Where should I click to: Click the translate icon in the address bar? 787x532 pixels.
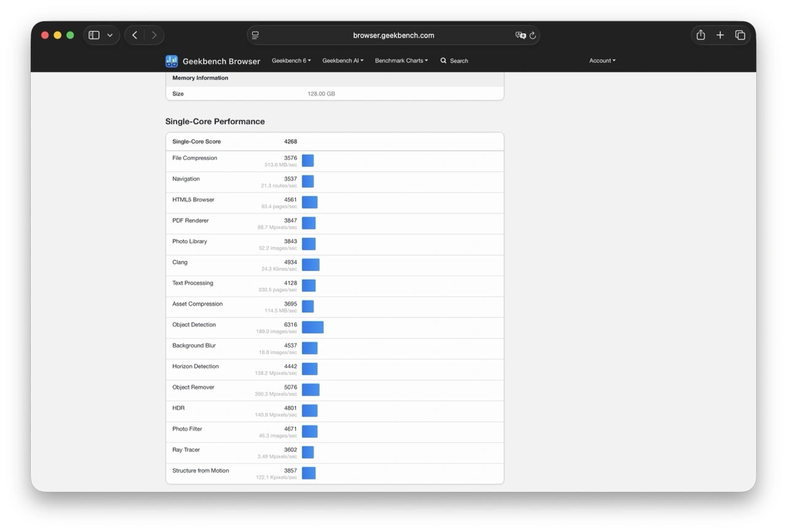(520, 36)
